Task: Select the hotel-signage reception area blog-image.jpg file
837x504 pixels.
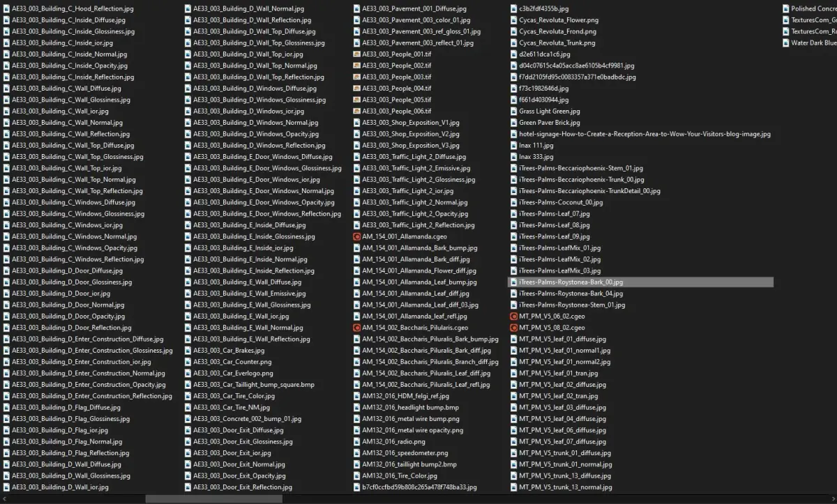Action: pyautogui.click(x=645, y=134)
